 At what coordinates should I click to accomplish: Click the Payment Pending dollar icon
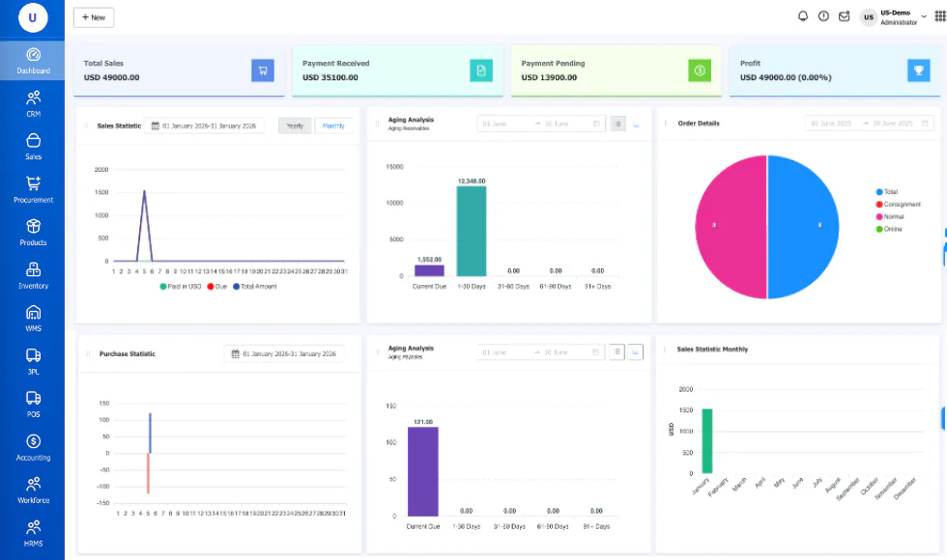(x=700, y=70)
